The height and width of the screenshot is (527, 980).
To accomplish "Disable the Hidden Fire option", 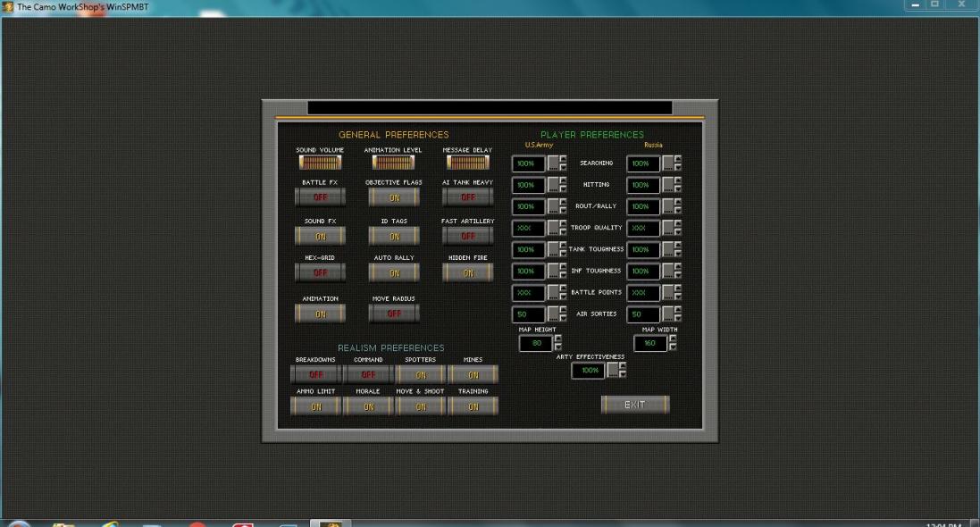I will [x=467, y=273].
